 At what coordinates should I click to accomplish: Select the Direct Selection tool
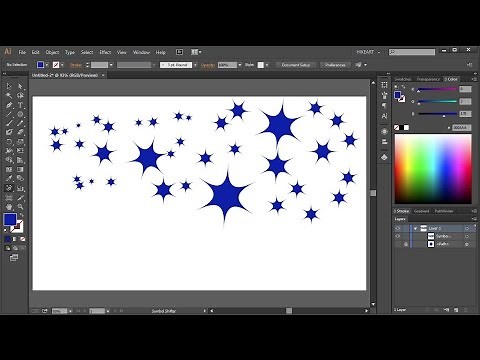20,86
